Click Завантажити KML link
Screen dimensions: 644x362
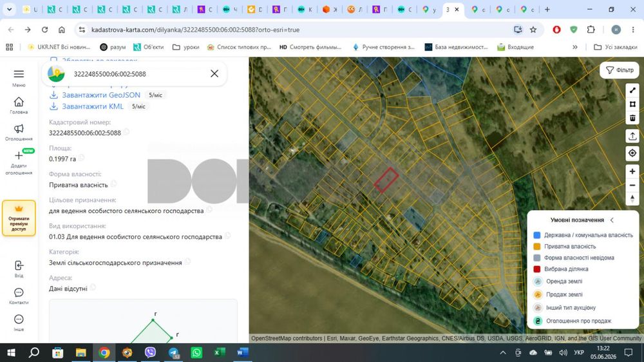tap(93, 106)
